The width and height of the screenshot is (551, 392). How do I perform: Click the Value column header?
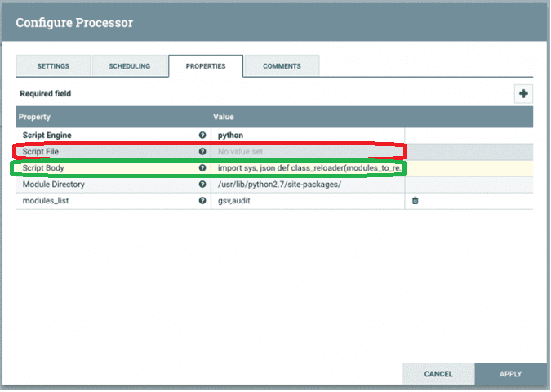[224, 118]
